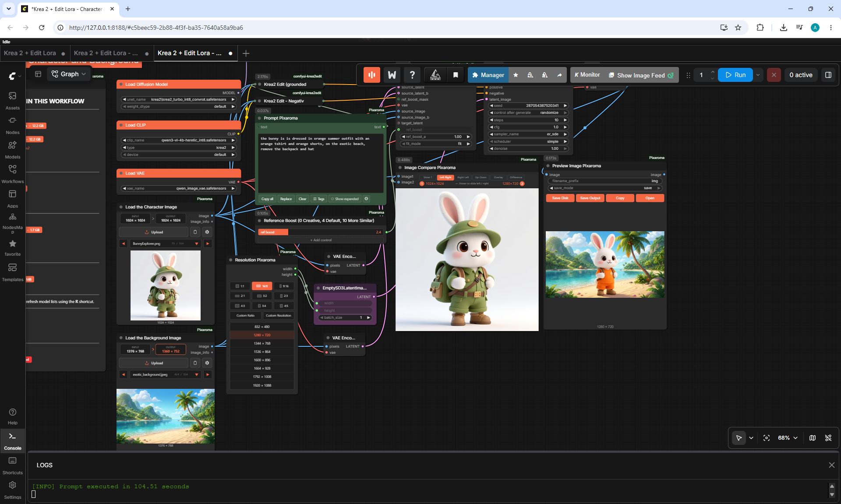
Task: Open the Assets sidebar panel
Action: click(12, 100)
